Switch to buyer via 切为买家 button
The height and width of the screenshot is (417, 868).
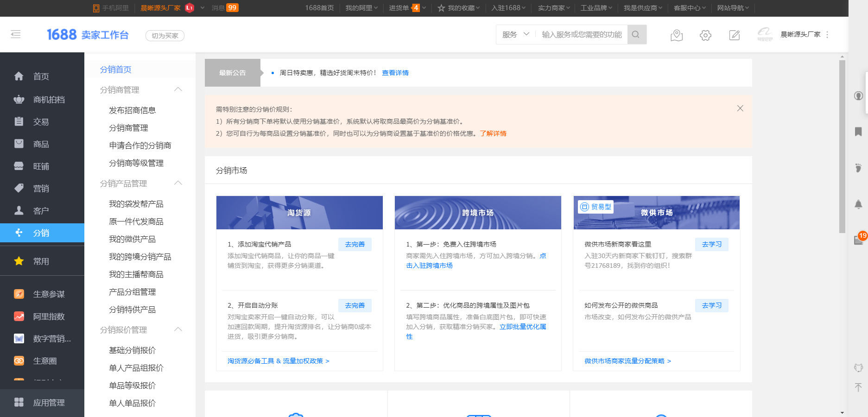(165, 36)
